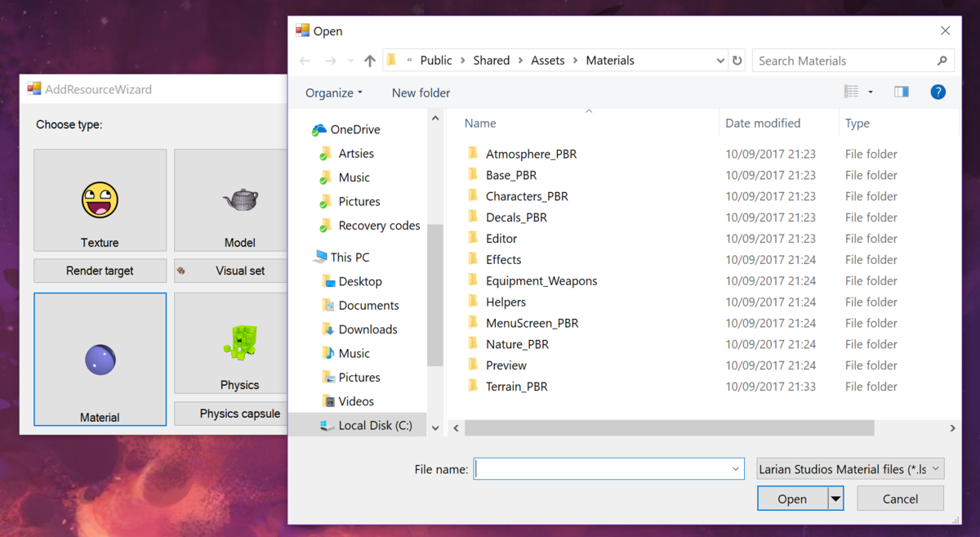Expand the Larian Studios file type dropdown
This screenshot has height=537, width=980.
coord(850,469)
